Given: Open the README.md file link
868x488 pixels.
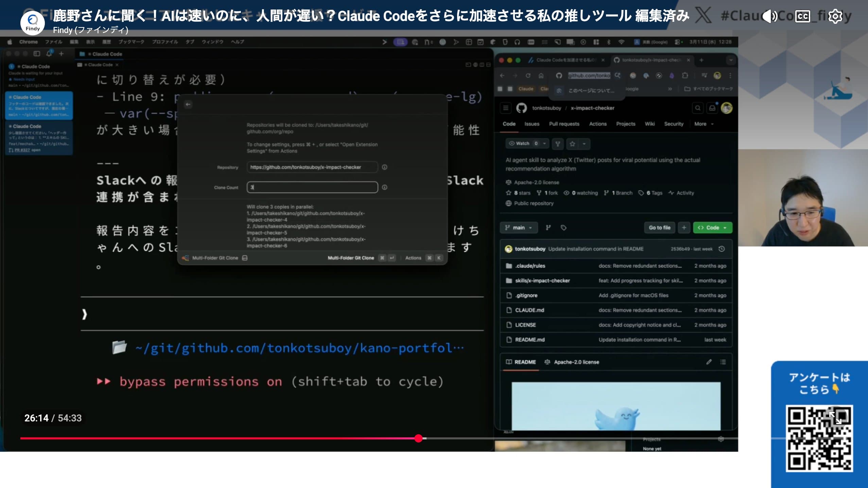Looking at the screenshot, I should coord(529,339).
